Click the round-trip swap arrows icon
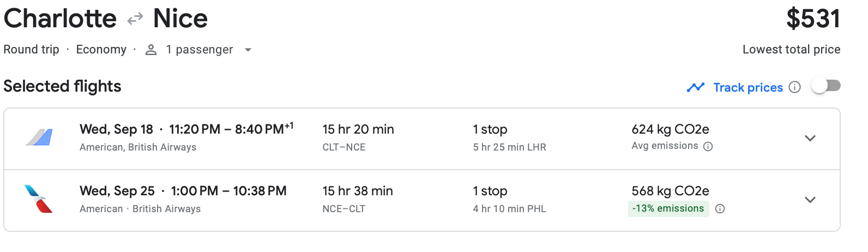The width and height of the screenshot is (868, 252). 135,20
